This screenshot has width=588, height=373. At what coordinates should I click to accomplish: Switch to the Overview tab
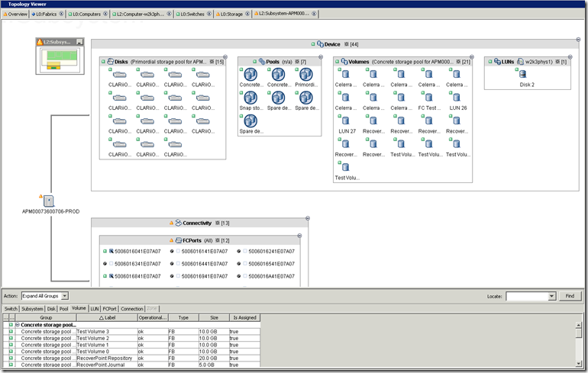tap(15, 14)
